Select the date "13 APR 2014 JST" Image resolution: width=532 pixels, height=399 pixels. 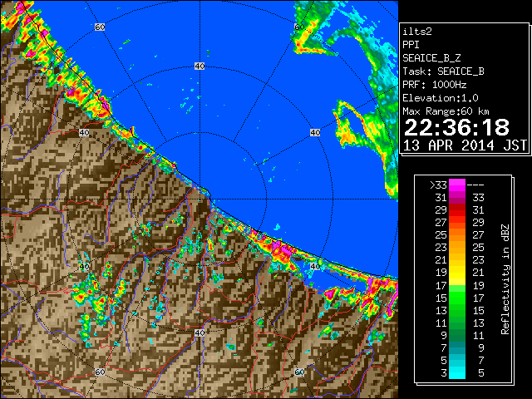pyautogui.click(x=465, y=145)
